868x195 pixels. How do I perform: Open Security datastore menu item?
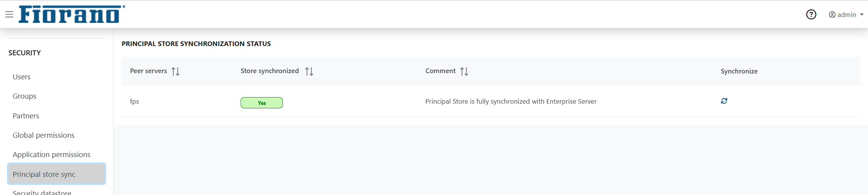[x=42, y=192]
